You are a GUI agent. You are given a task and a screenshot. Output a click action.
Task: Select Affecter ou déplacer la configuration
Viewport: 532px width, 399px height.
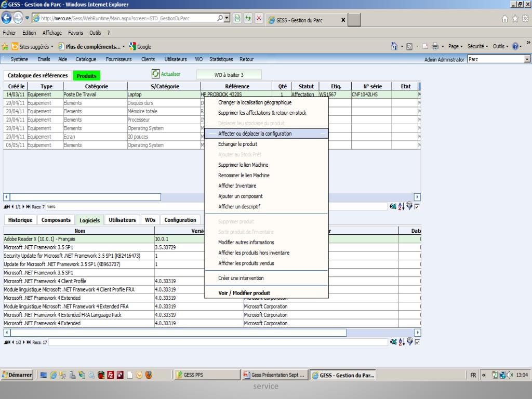click(x=267, y=134)
